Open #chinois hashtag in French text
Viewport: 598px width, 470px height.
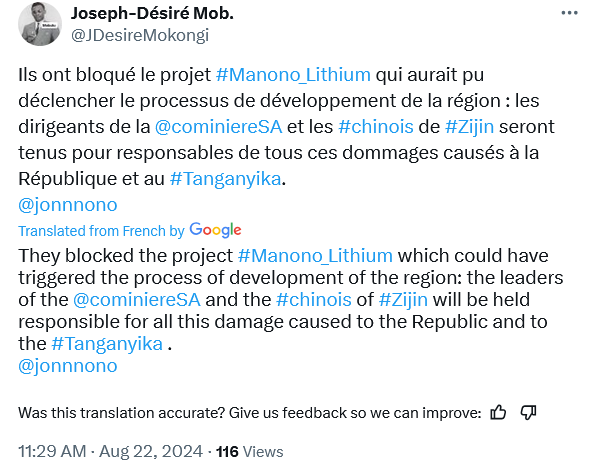pyautogui.click(x=376, y=127)
